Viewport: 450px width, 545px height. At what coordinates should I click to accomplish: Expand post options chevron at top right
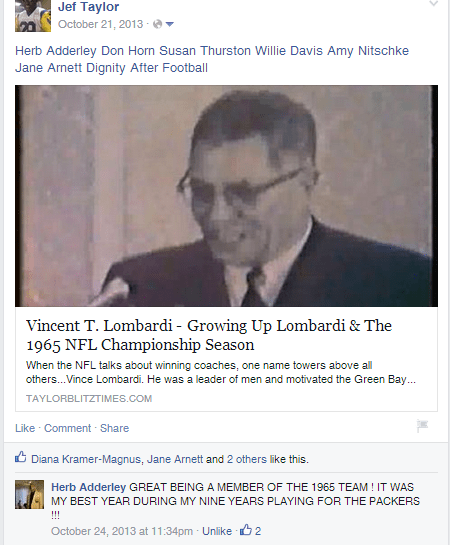pyautogui.click(x=433, y=4)
